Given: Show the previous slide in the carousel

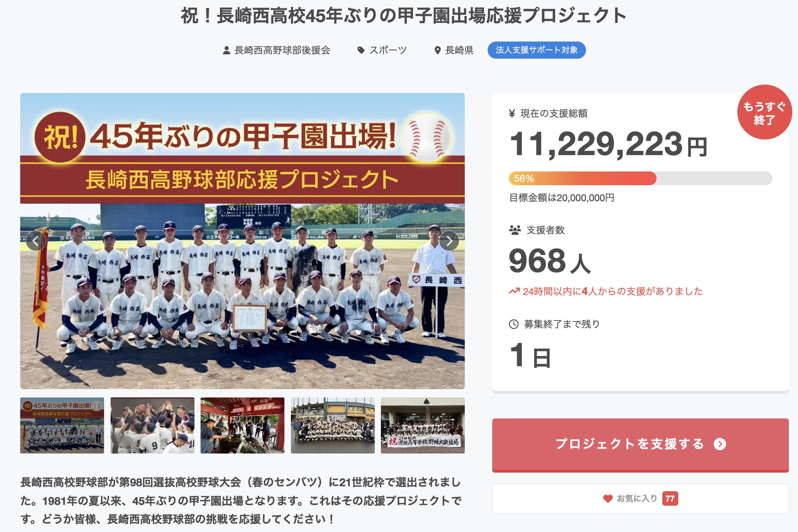Looking at the screenshot, I should click(36, 241).
